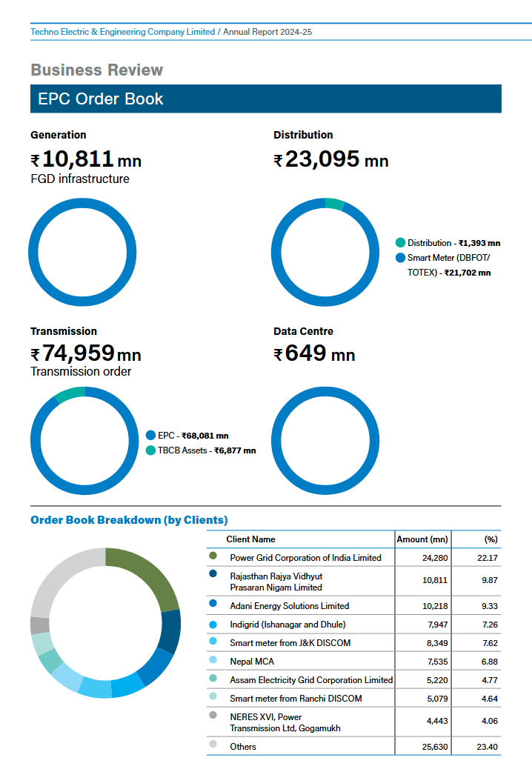
Task: Click the Techno Electric & Engineering Company header text
Action: 122,32
